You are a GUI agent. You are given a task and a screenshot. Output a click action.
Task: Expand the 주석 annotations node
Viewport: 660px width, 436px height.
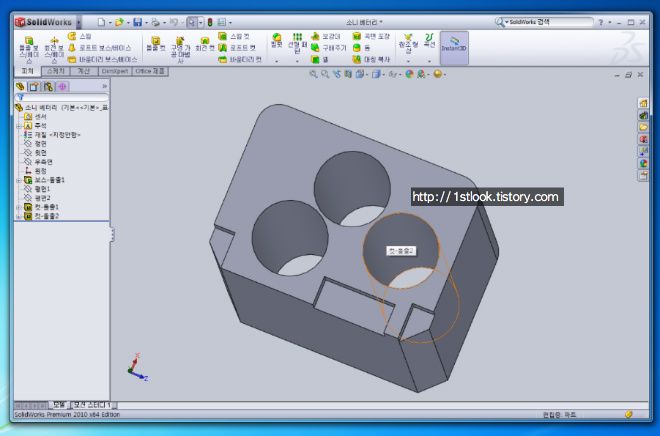click(x=19, y=126)
